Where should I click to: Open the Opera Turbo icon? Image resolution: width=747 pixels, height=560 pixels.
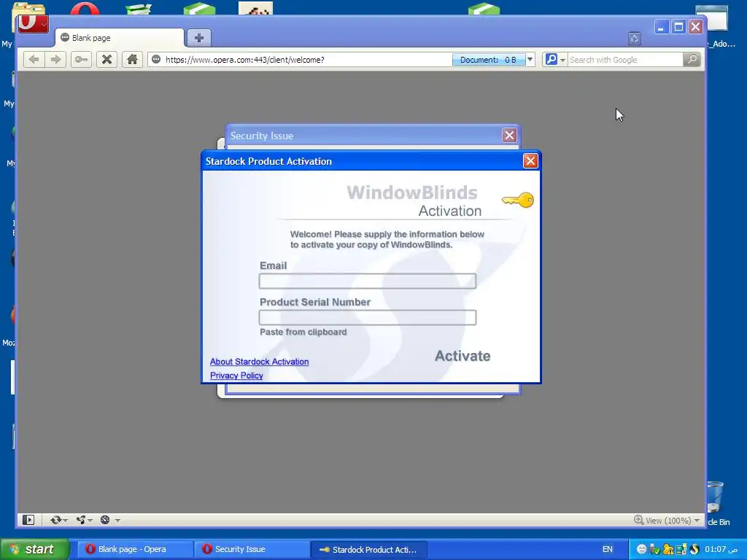105,520
